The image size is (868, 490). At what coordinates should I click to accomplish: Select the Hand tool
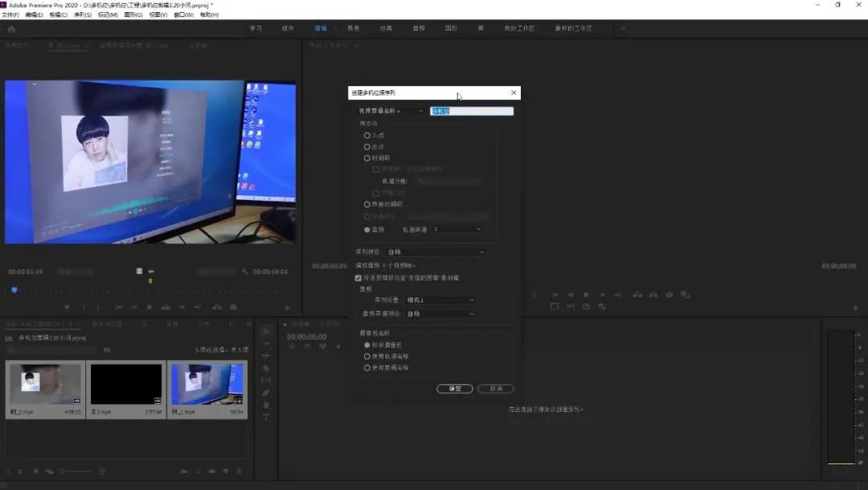(x=266, y=405)
